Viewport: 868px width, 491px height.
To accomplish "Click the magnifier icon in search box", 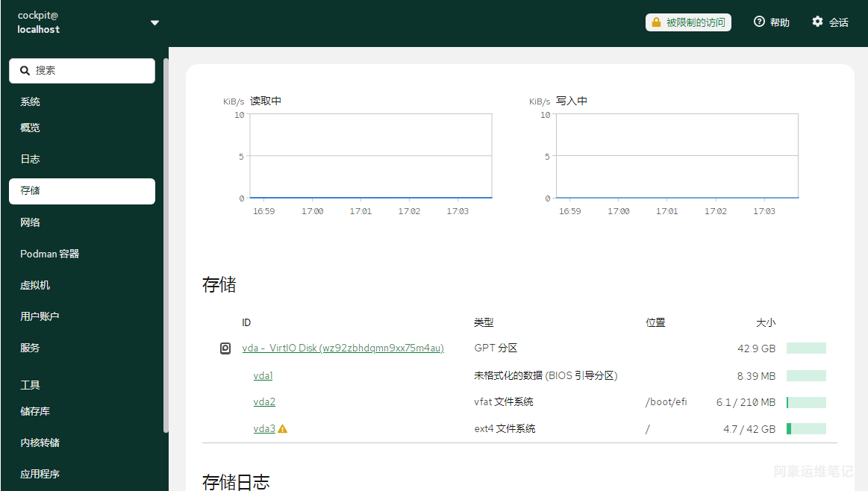I will tap(25, 71).
